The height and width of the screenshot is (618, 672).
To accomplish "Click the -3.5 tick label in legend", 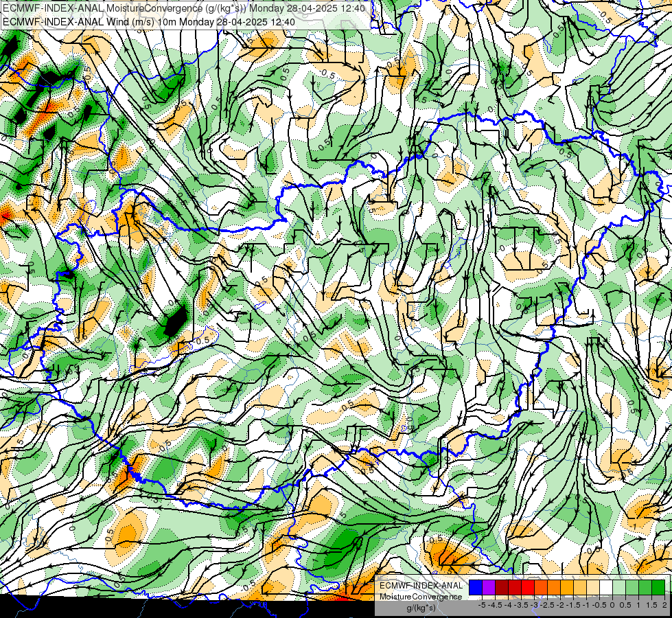I will [521, 605].
